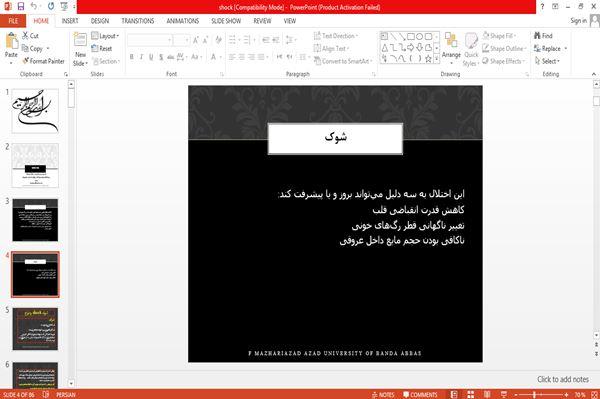Activate the Format Painter tool
The height and width of the screenshot is (399, 600).
pos(43,61)
